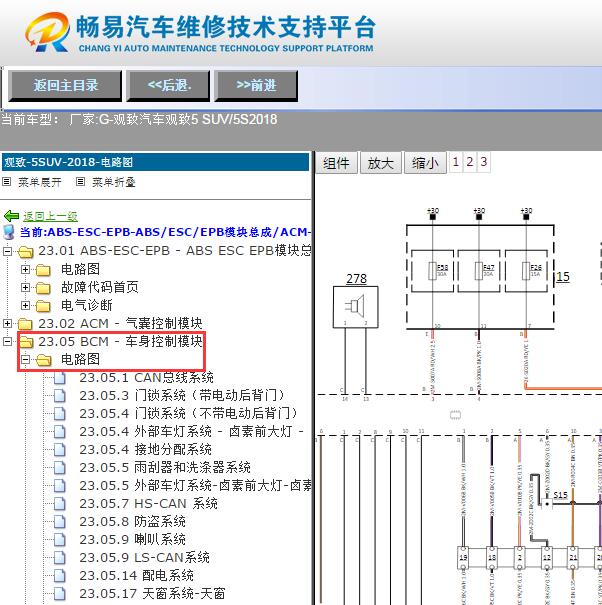The width and height of the screenshot is (602, 605).
Task: Open 23.05.4 外部车灯系统 卤素前大灯
Action: (x=192, y=431)
